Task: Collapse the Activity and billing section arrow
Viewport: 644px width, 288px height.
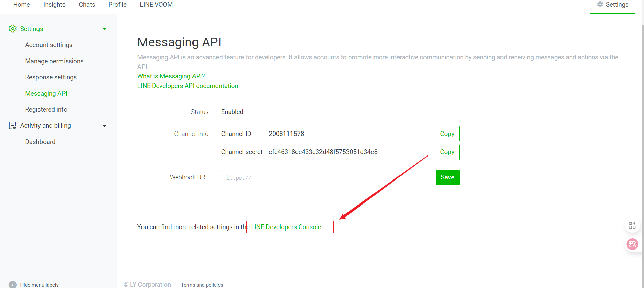Action: [104, 126]
